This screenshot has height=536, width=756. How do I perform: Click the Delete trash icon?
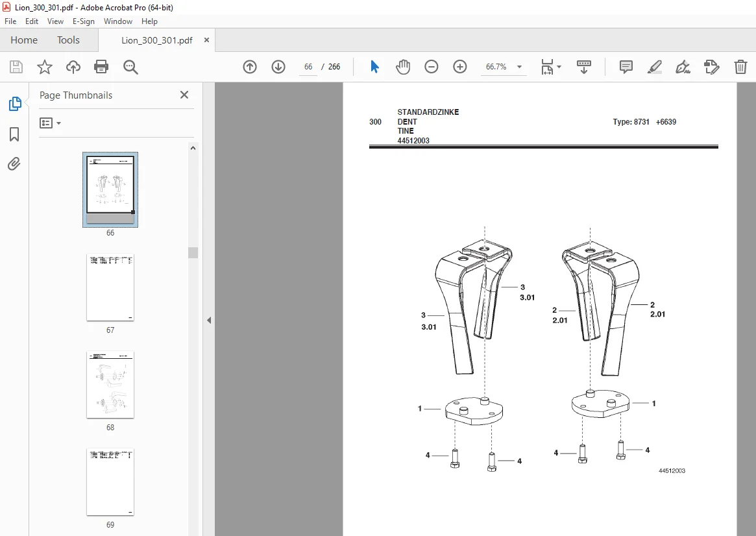coord(740,67)
